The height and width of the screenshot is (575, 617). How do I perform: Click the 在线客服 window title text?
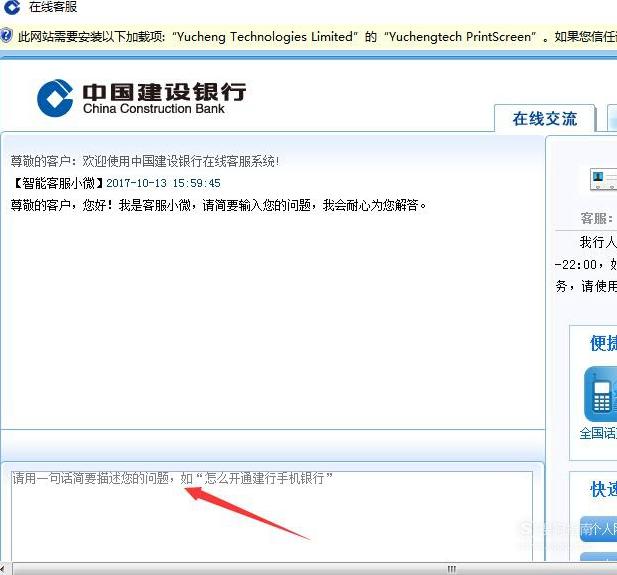(x=53, y=7)
